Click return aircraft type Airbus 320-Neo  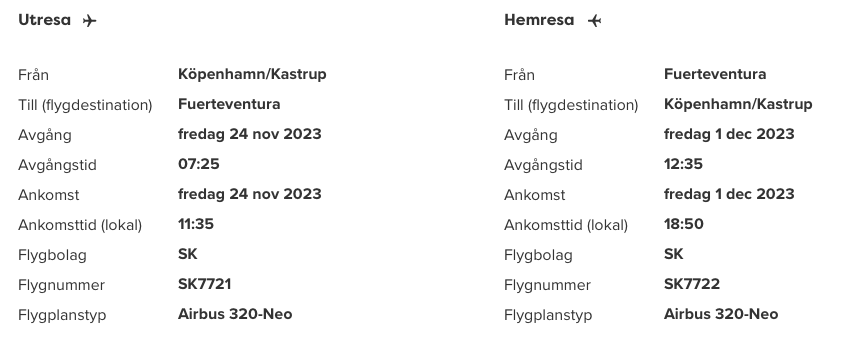coord(721,314)
